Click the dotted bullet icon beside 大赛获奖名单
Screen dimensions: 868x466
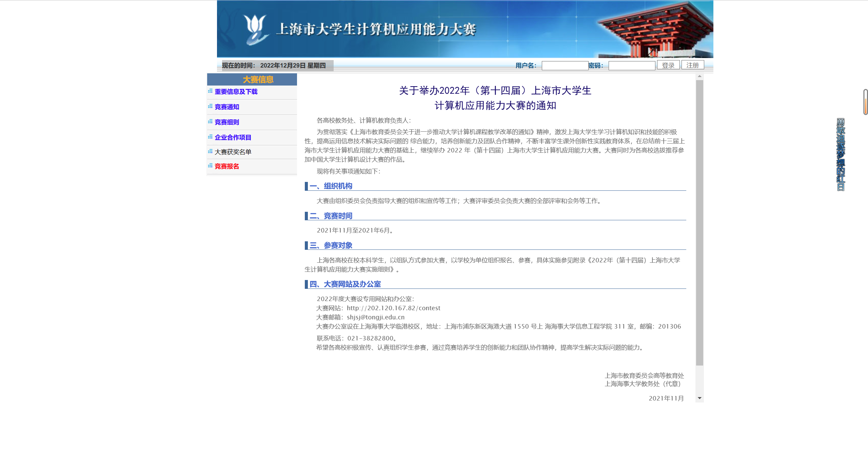[210, 151]
